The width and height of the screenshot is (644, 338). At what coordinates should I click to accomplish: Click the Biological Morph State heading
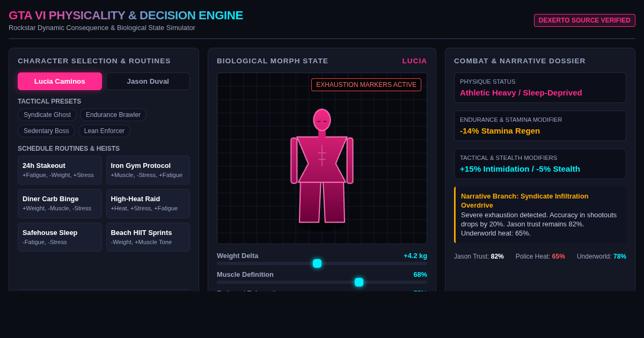[273, 61]
